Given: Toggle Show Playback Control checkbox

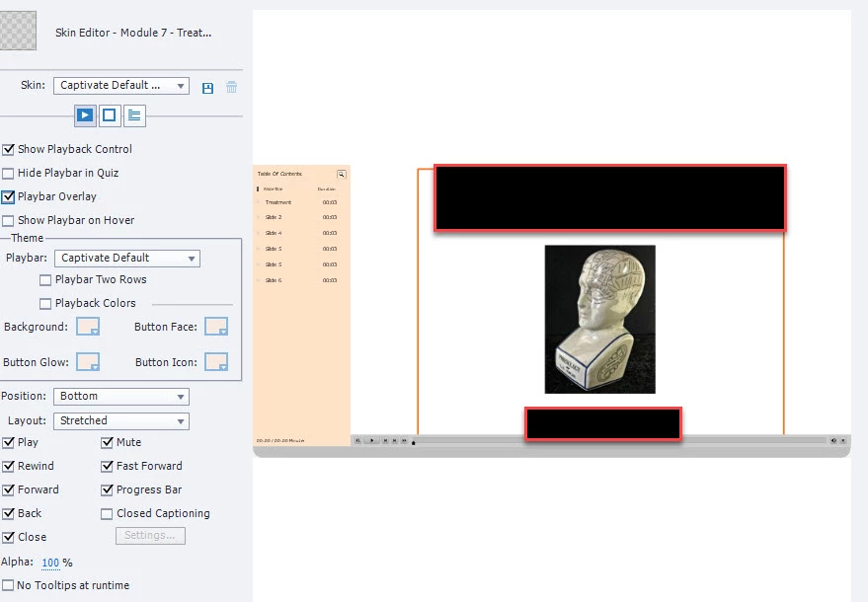Looking at the screenshot, I should [8, 149].
